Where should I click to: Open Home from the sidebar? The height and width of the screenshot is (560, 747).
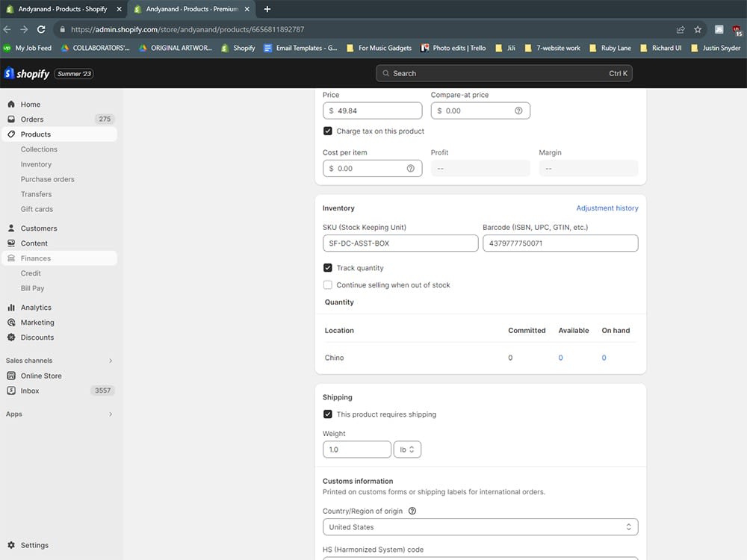(31, 105)
